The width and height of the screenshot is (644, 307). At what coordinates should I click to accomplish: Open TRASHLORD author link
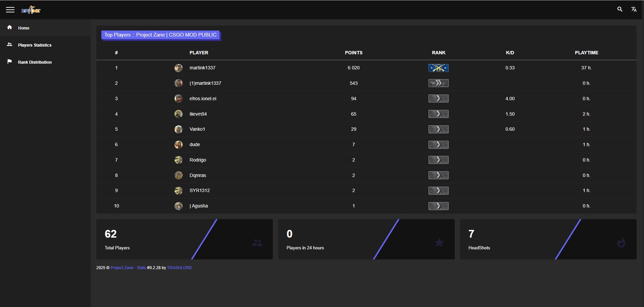(x=179, y=268)
